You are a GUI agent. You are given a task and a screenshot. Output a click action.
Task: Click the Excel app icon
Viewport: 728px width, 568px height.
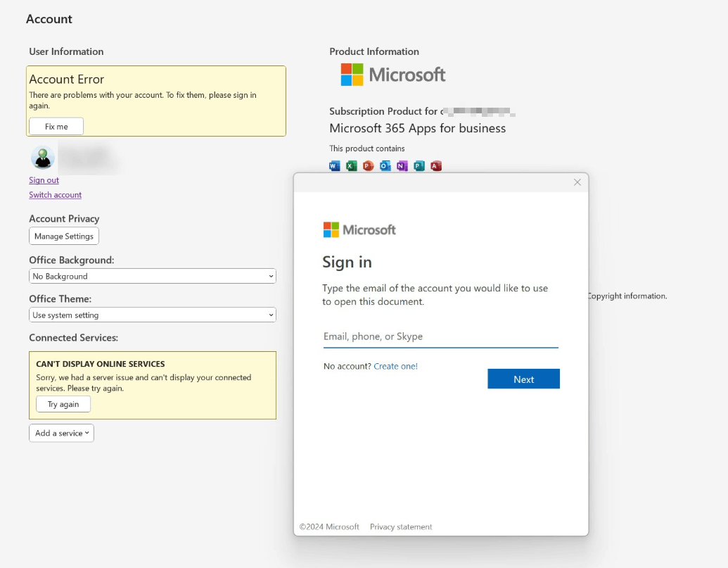pos(352,166)
